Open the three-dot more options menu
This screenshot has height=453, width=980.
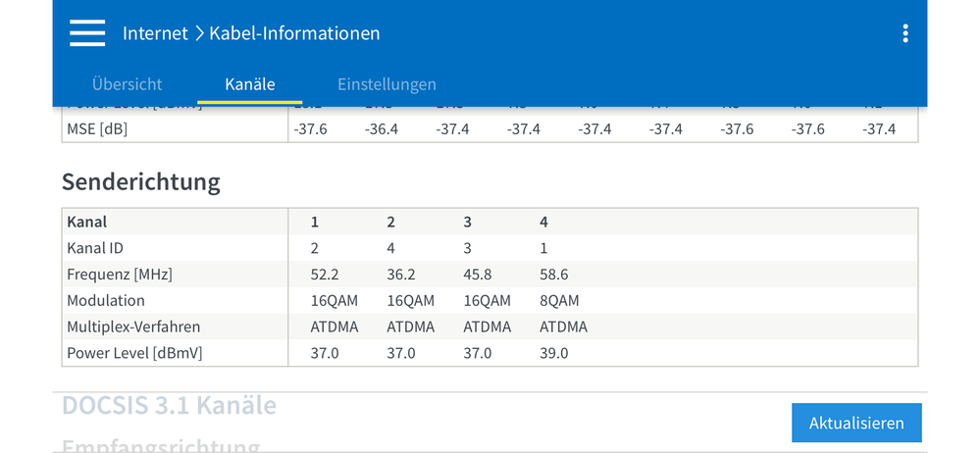tap(904, 33)
